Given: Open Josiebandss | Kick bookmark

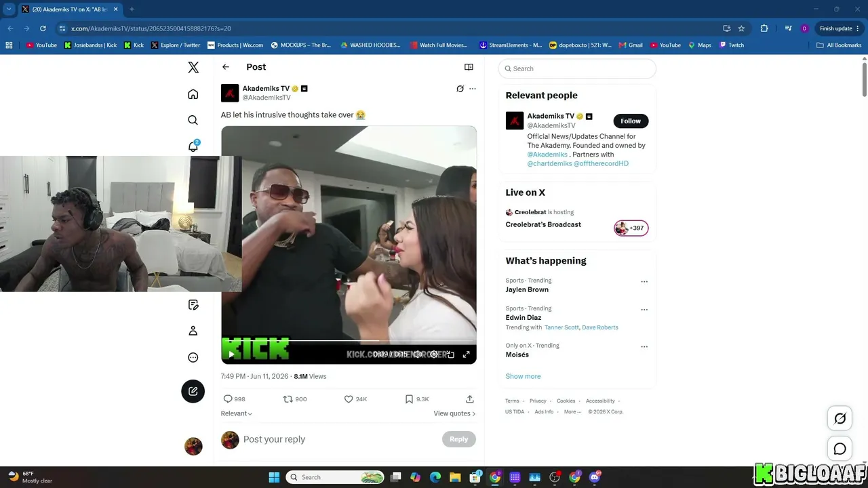Looking at the screenshot, I should click(90, 45).
